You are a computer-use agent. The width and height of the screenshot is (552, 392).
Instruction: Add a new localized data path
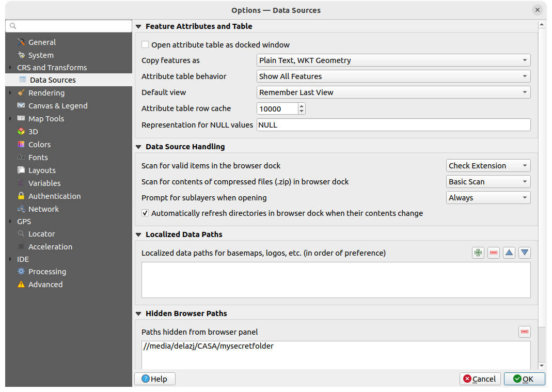click(478, 252)
